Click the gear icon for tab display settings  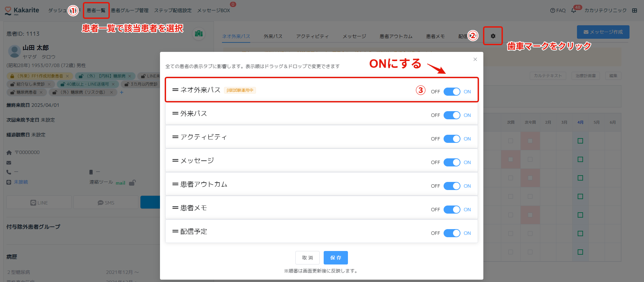493,36
